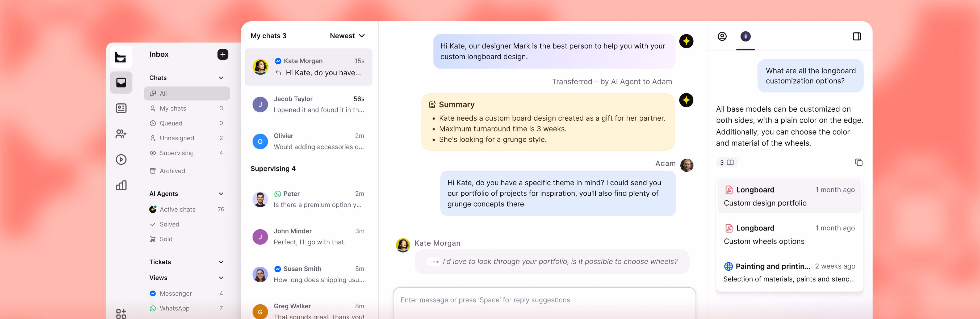This screenshot has width=980, height=319.
Task: Open the WhatsApp view
Action: click(186, 308)
